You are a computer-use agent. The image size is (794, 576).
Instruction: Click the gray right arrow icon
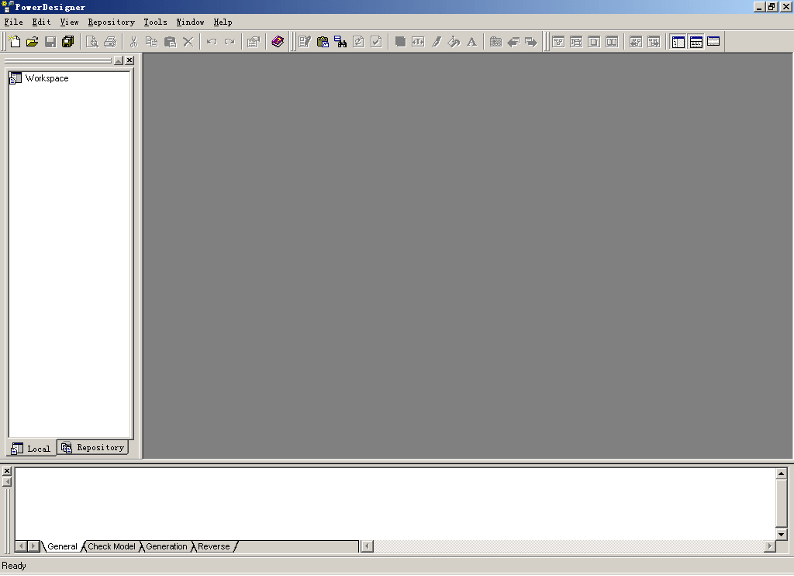[531, 42]
